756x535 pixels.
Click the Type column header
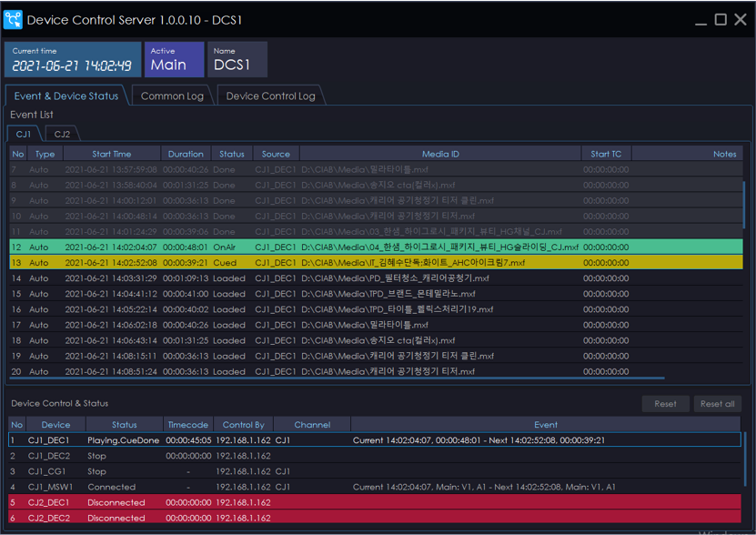tap(45, 154)
